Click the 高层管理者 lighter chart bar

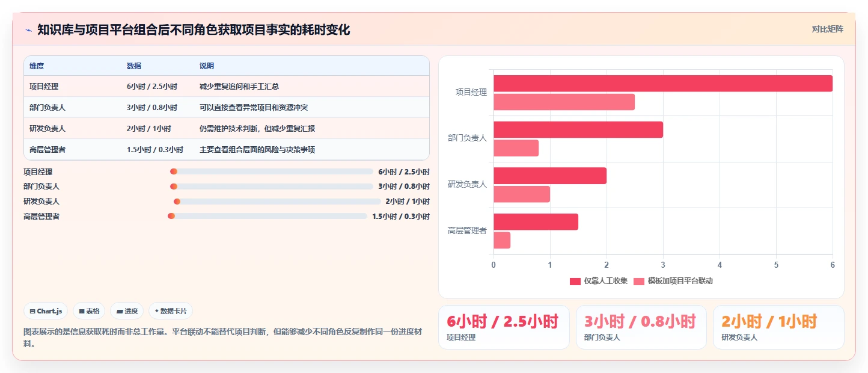(x=502, y=241)
